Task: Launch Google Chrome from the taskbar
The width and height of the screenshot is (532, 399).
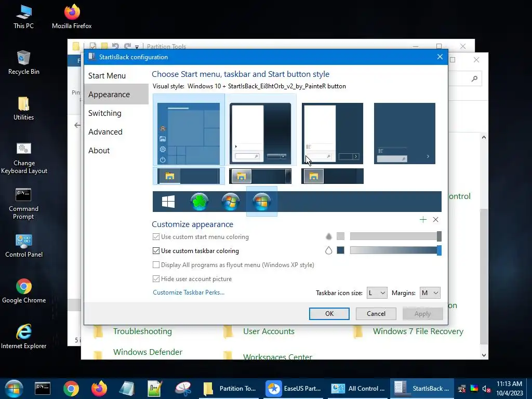Action: 71,389
